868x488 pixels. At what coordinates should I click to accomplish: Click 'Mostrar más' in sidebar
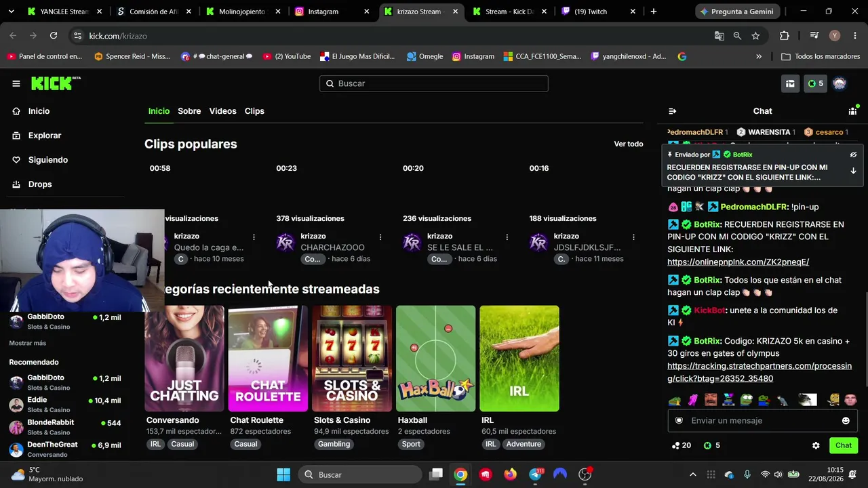28,343
